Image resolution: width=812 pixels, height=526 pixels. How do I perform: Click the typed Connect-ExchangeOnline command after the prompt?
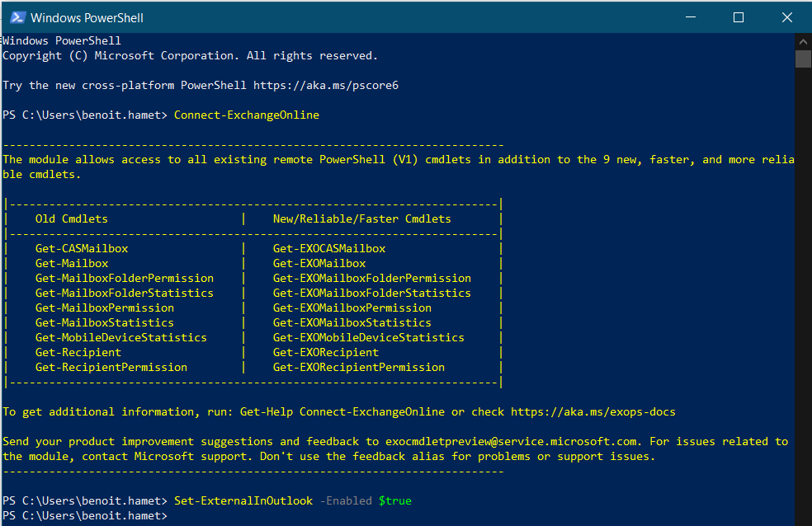(x=246, y=115)
